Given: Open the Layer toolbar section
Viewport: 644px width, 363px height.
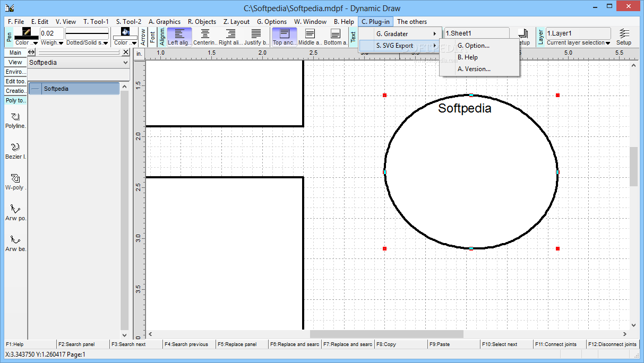Looking at the screenshot, I should [540, 37].
